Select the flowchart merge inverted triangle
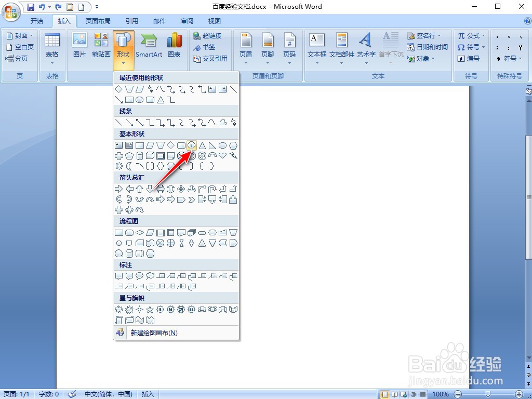Image resolution: width=532 pixels, height=399 pixels. [x=212, y=243]
